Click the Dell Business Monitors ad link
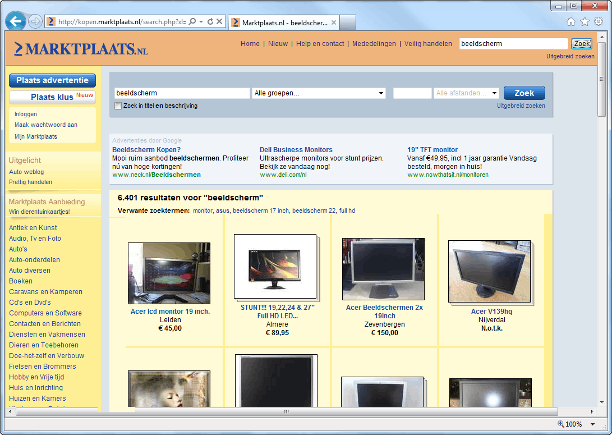Screen dimensions: 612x435 coord(296,149)
